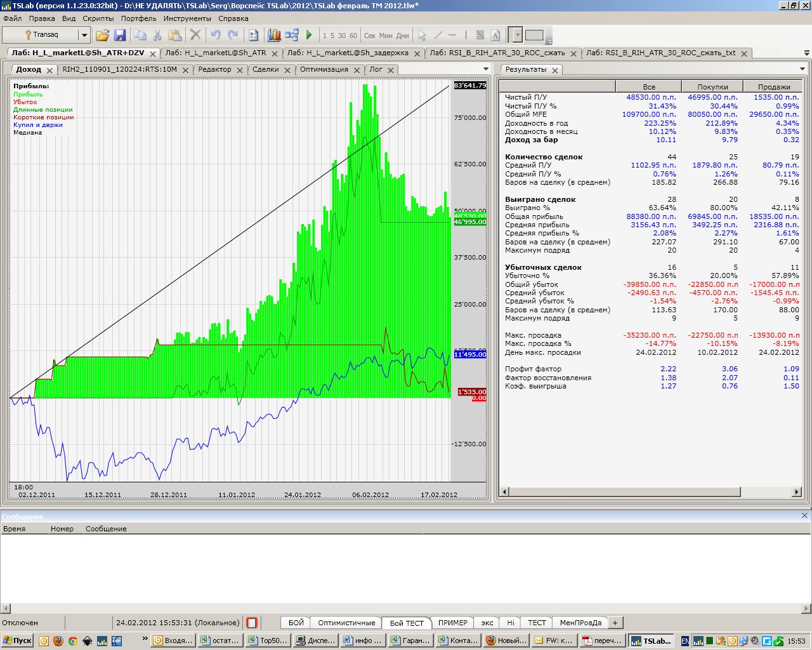Image resolution: width=812 pixels, height=650 pixels.
Task: Click the bar chart icon in toolbar
Action: (x=274, y=36)
